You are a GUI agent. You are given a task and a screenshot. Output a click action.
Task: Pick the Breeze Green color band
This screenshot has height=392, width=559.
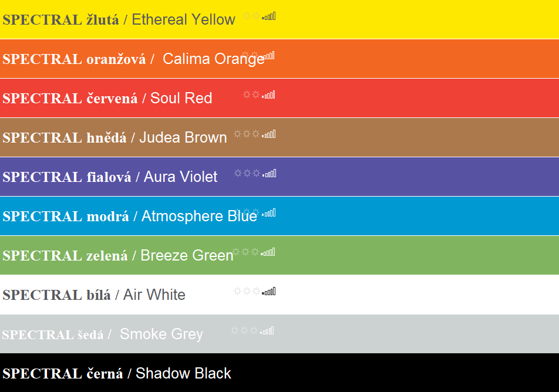point(279,255)
